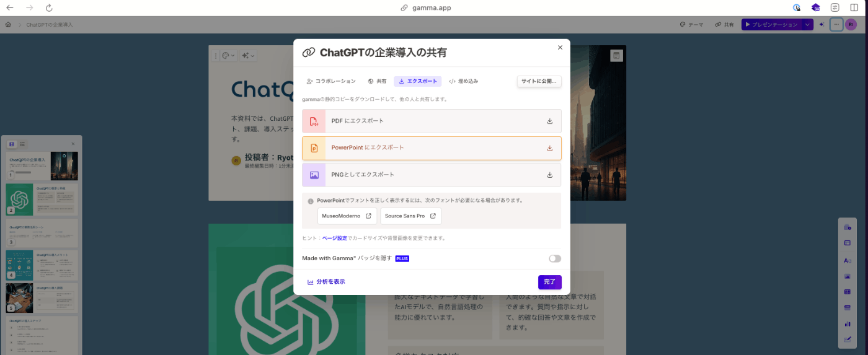Open the graduation cap browser extension
The width and height of the screenshot is (868, 355).
click(816, 7)
